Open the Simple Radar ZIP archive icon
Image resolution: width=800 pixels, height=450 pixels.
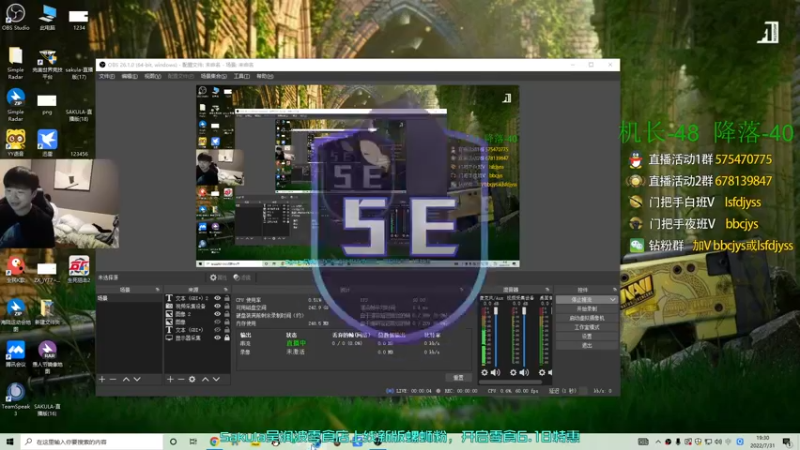click(15, 105)
